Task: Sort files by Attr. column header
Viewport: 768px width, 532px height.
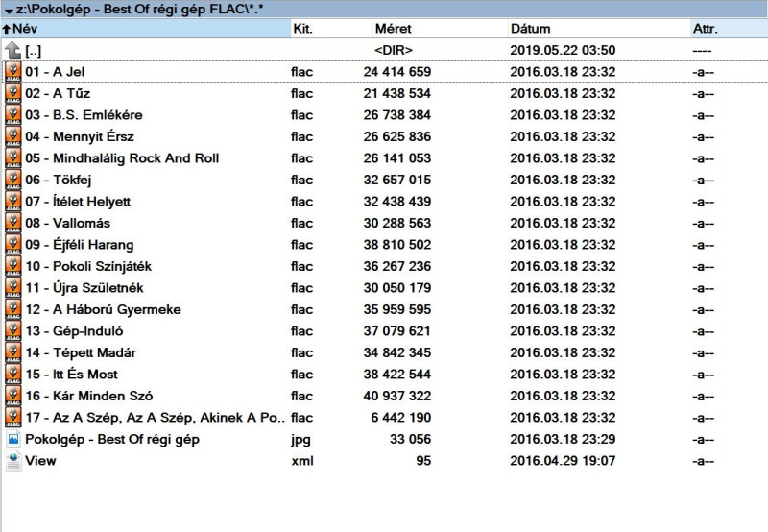Action: pyautogui.click(x=729, y=29)
